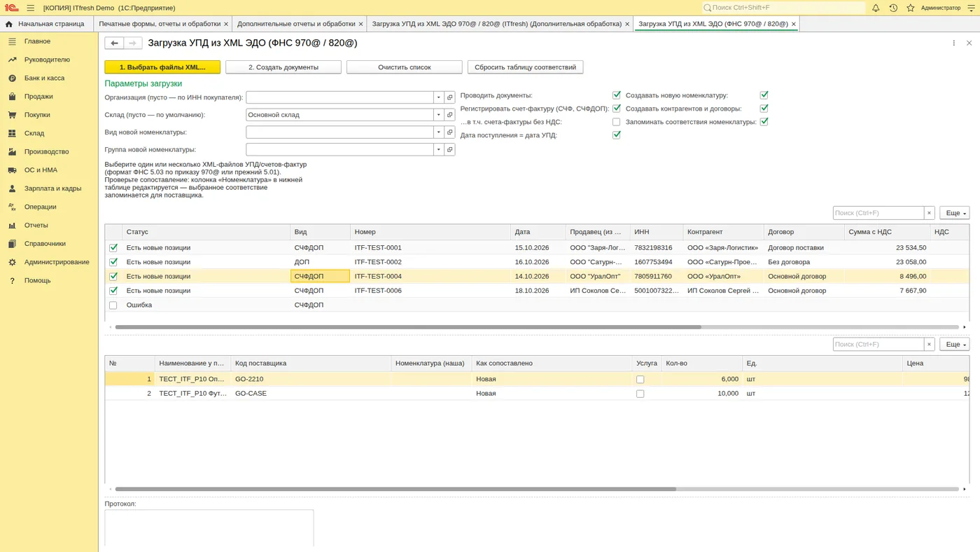This screenshot has width=980, height=552.
Task: Toggle Регистрировать счет-фактуру checkbox
Action: (616, 109)
